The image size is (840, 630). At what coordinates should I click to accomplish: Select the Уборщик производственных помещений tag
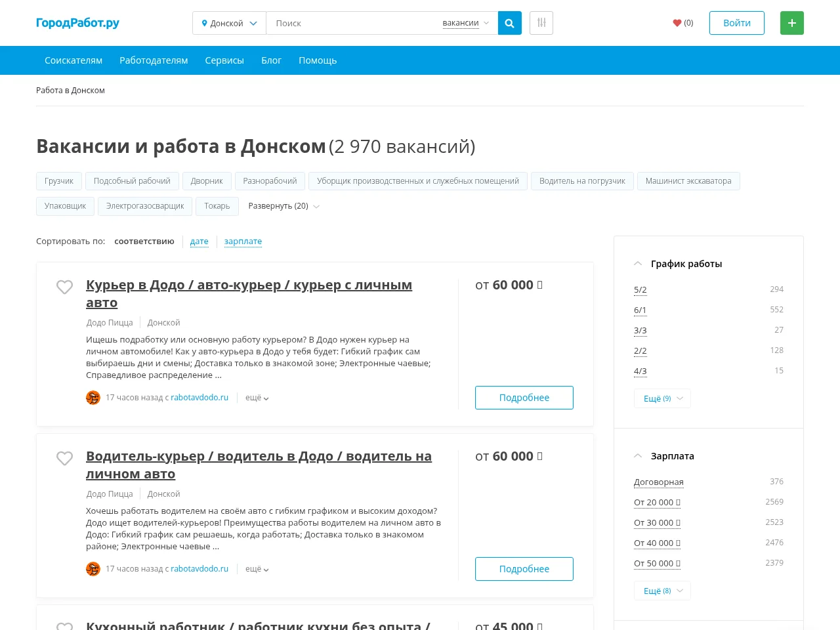pos(418,181)
